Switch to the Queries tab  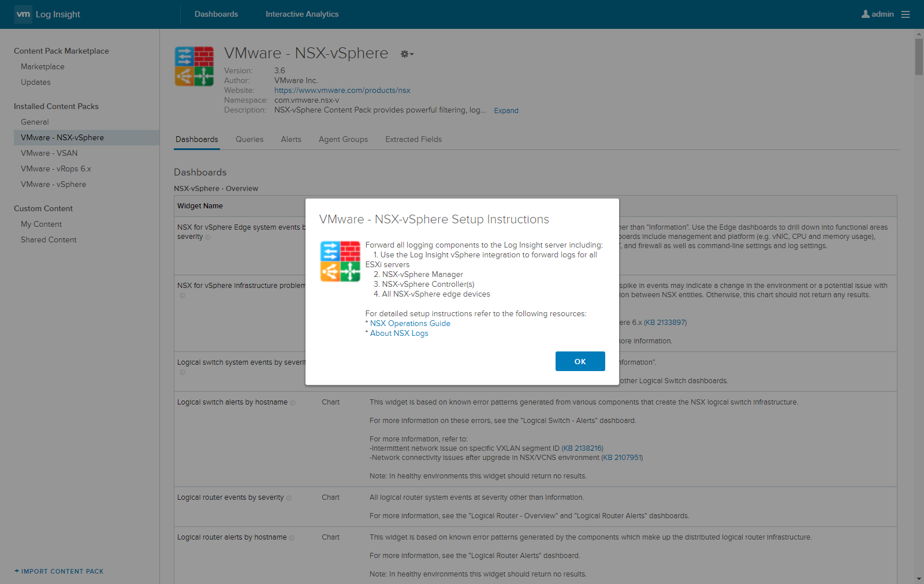(x=249, y=139)
